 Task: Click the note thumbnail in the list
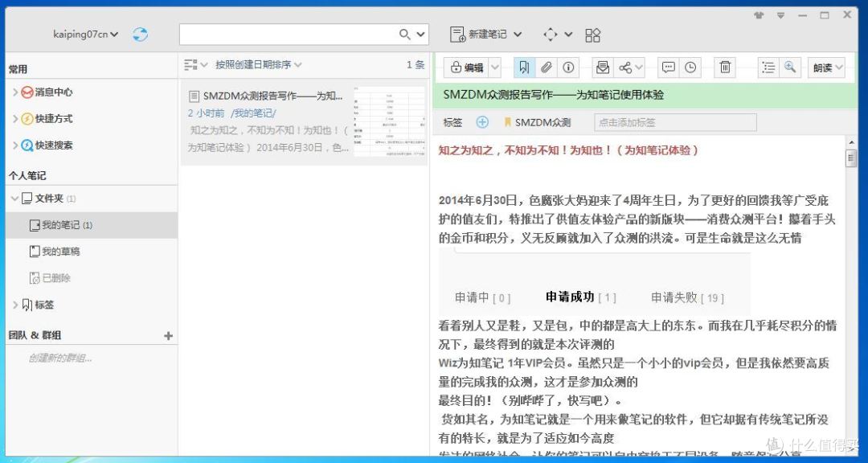click(x=389, y=121)
